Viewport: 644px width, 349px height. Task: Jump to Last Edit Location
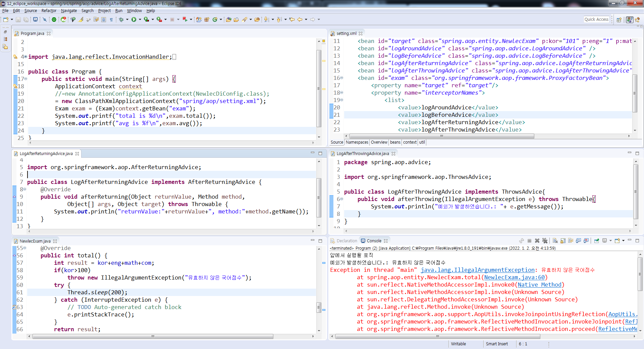pos(292,19)
